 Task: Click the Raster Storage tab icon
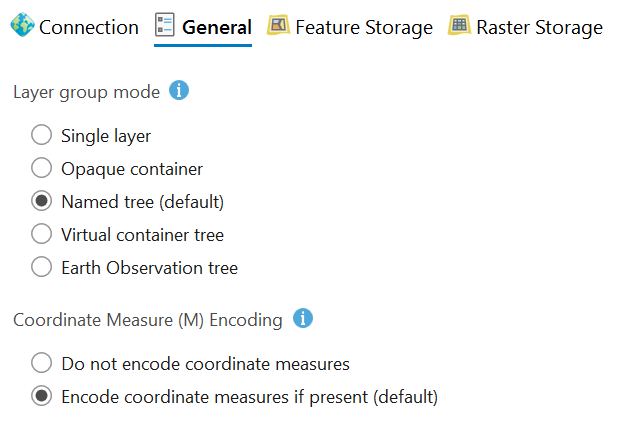pos(459,26)
